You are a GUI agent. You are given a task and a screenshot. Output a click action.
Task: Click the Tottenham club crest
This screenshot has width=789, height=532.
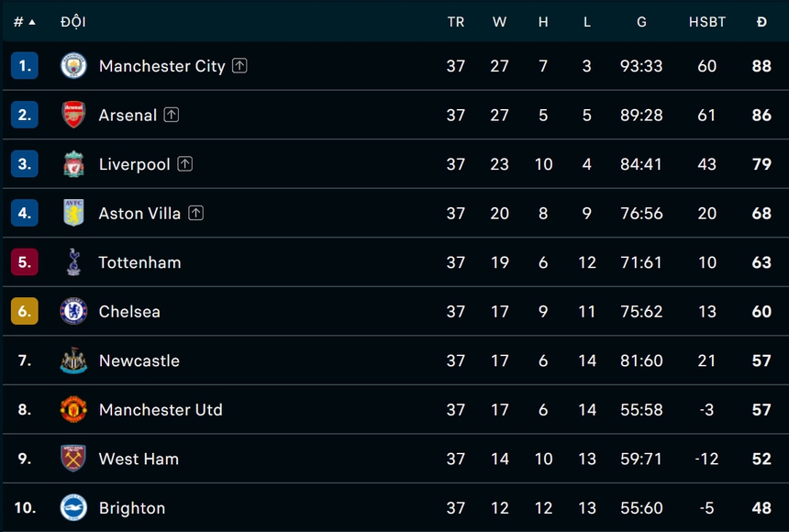[x=73, y=262]
